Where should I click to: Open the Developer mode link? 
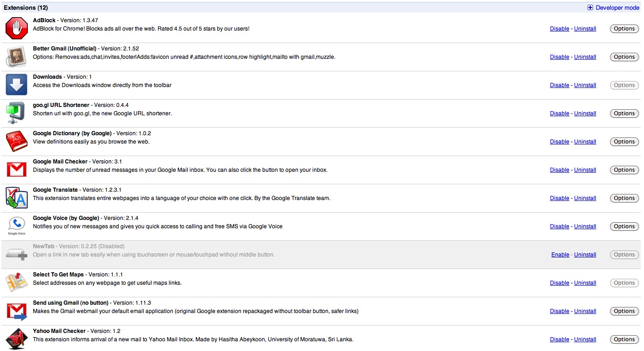618,8
